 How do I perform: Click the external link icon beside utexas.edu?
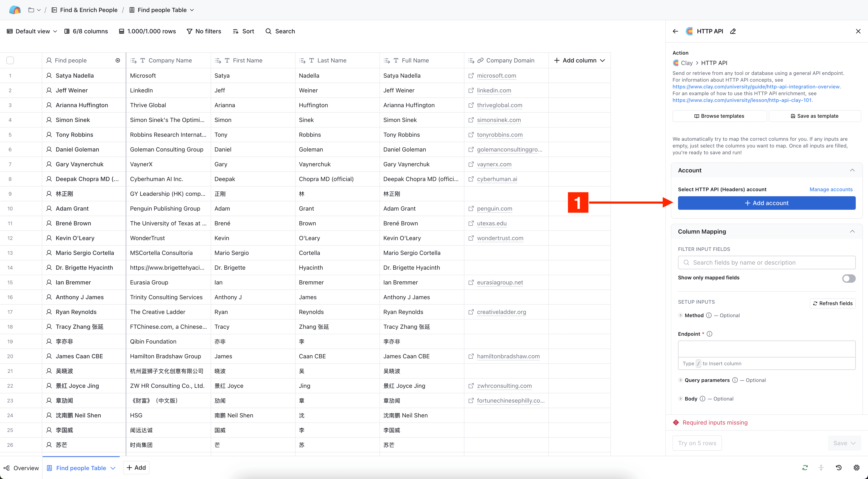coord(471,223)
